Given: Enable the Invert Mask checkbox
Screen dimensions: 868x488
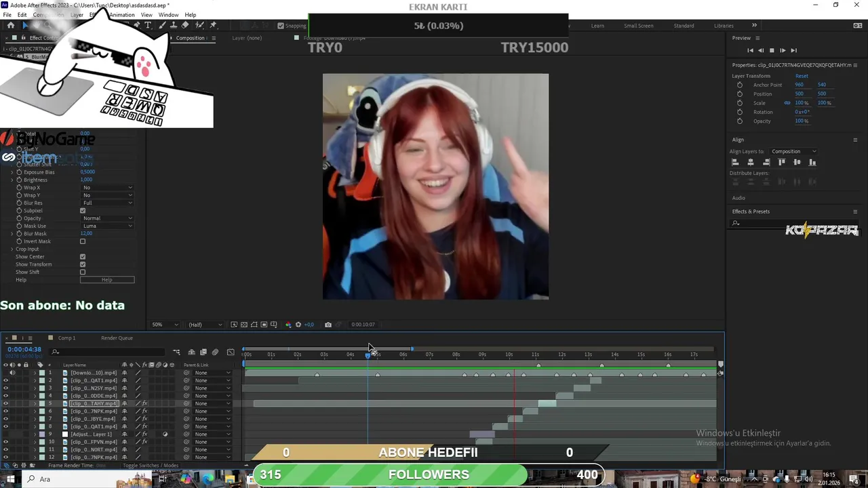Looking at the screenshot, I should 83,241.
